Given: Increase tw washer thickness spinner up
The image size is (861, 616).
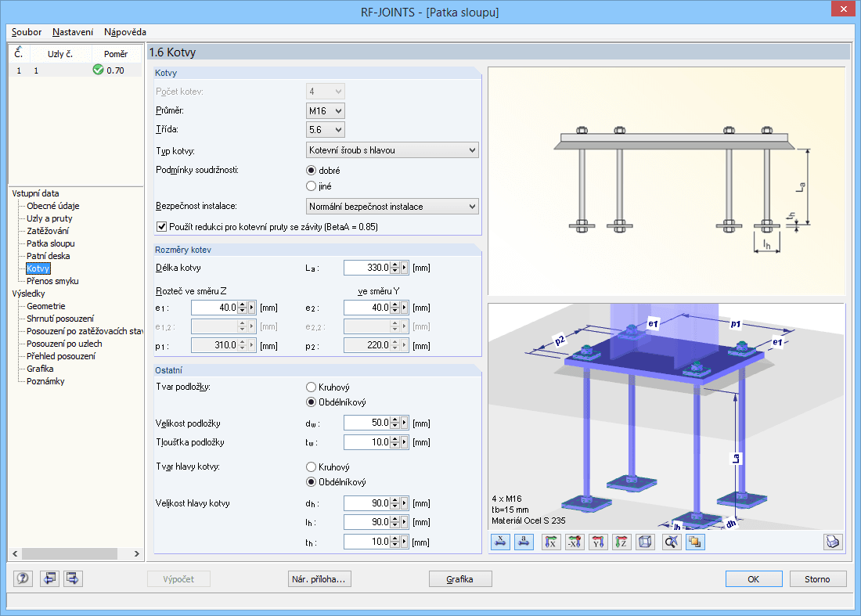Looking at the screenshot, I should tap(394, 439).
